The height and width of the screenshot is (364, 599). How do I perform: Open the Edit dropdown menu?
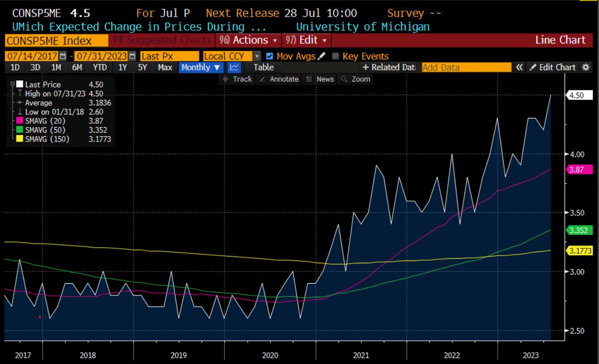306,40
